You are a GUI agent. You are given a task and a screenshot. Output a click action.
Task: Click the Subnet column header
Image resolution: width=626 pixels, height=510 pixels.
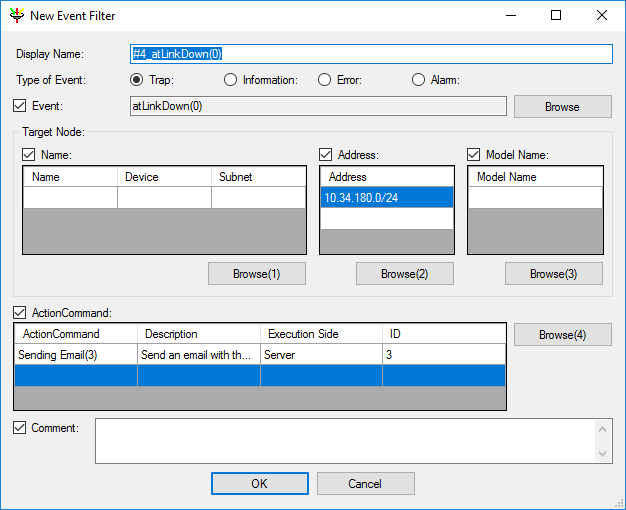coord(258,177)
